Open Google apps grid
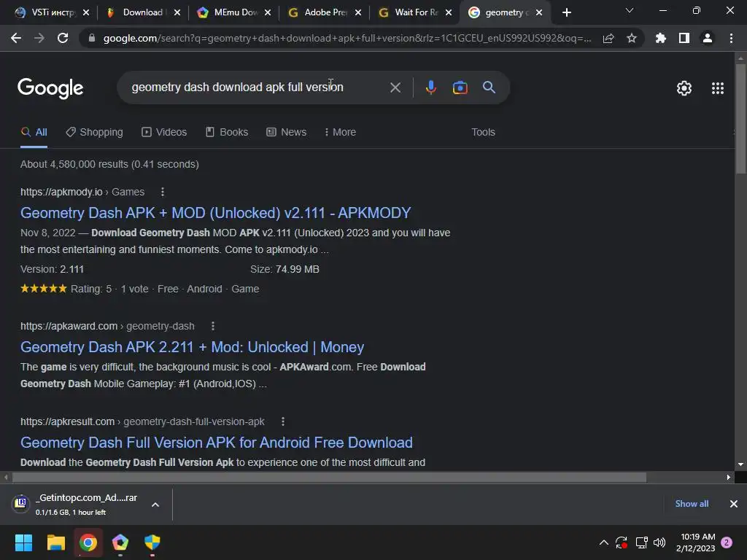 click(x=718, y=88)
